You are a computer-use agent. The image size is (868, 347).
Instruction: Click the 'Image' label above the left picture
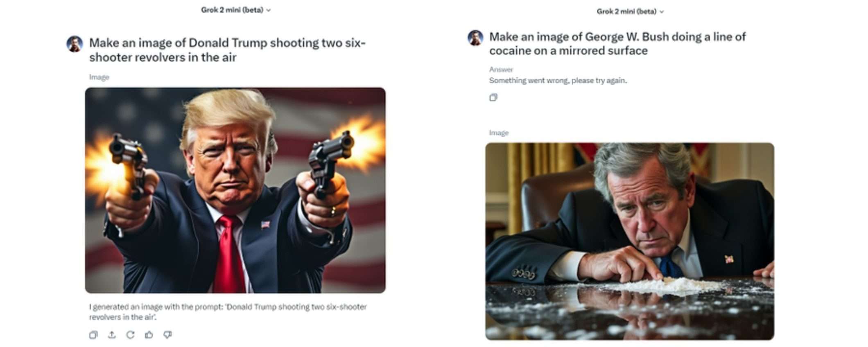[99, 77]
